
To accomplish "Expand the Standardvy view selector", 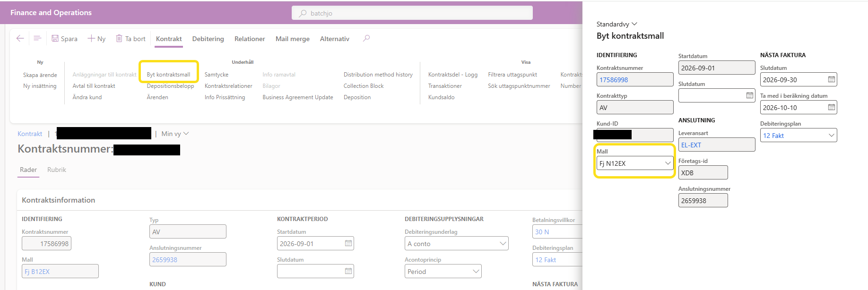I will 617,24.
